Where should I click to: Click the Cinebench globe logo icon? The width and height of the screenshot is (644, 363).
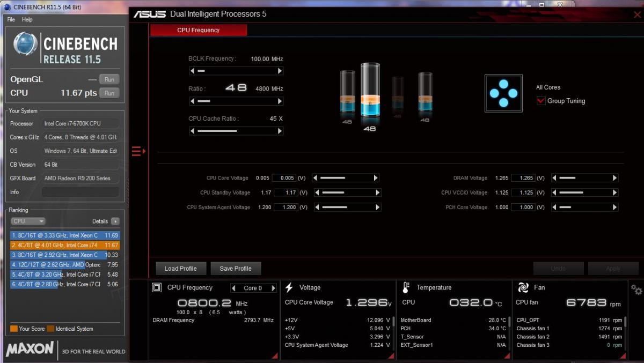point(26,45)
